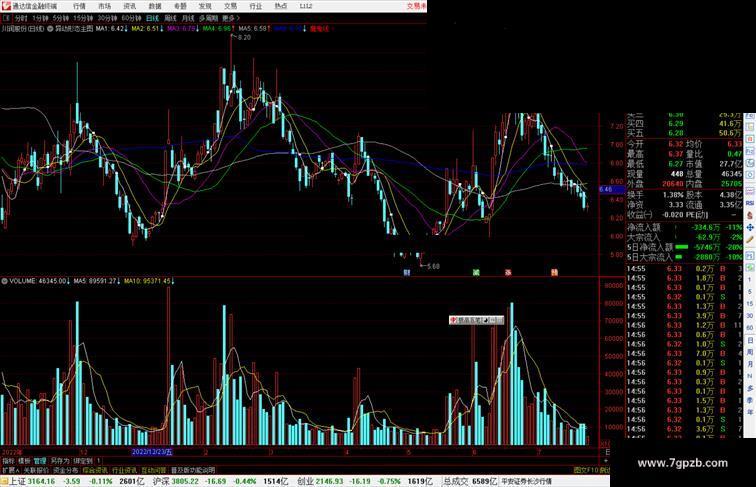Select 年 year shortcut in right sidebar

[x=750, y=412]
